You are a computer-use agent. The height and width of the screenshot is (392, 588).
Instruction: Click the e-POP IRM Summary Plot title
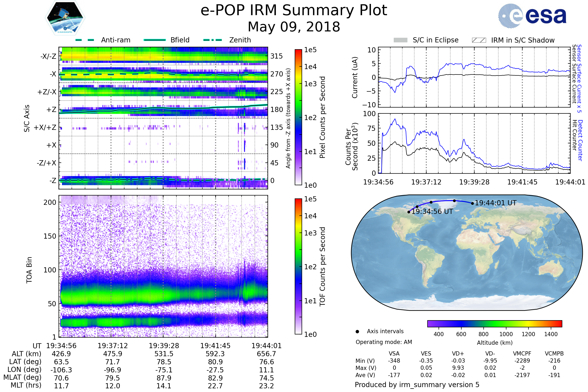click(x=294, y=11)
